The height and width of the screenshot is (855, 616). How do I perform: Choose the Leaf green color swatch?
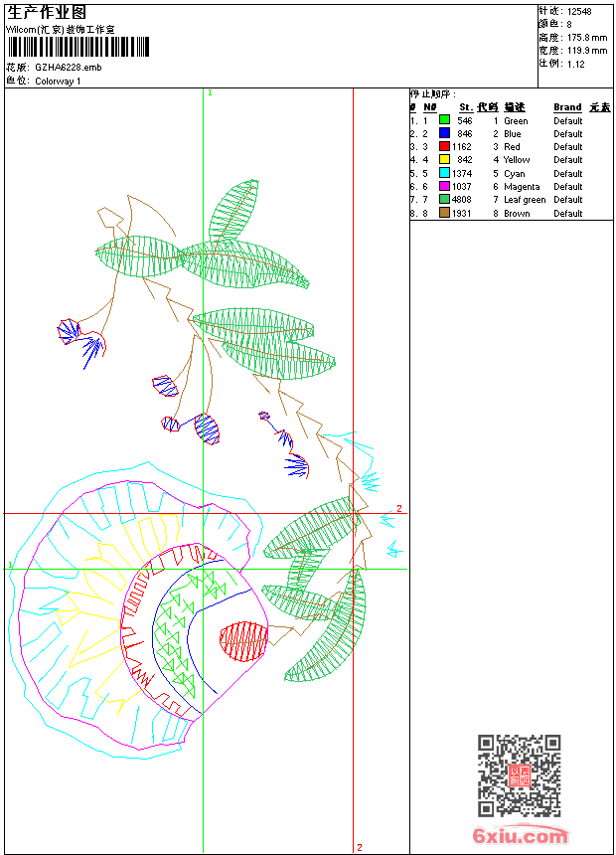(x=444, y=199)
